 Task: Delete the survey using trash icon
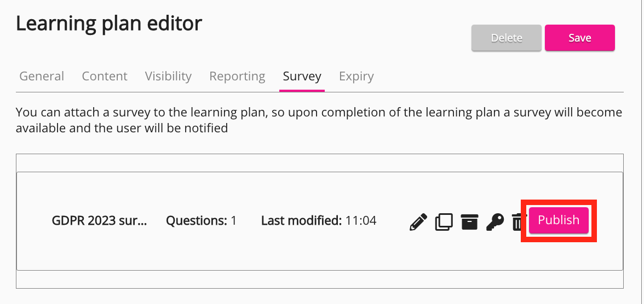tap(517, 222)
